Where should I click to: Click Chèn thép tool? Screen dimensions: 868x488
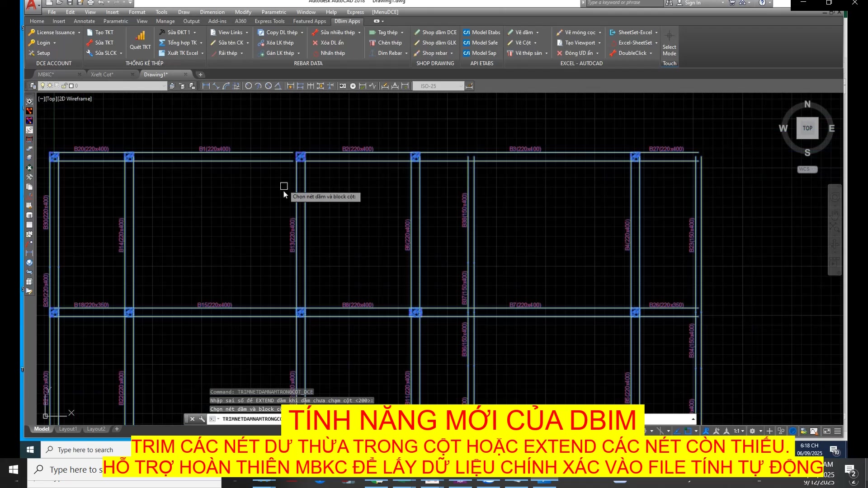point(386,43)
